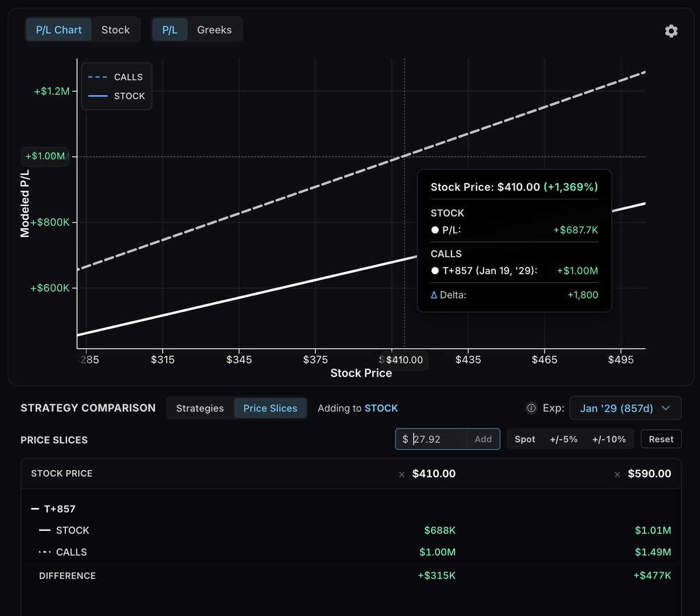Toggle CALLS series in chart legend
Screen dimensions: 700x616
116,77
